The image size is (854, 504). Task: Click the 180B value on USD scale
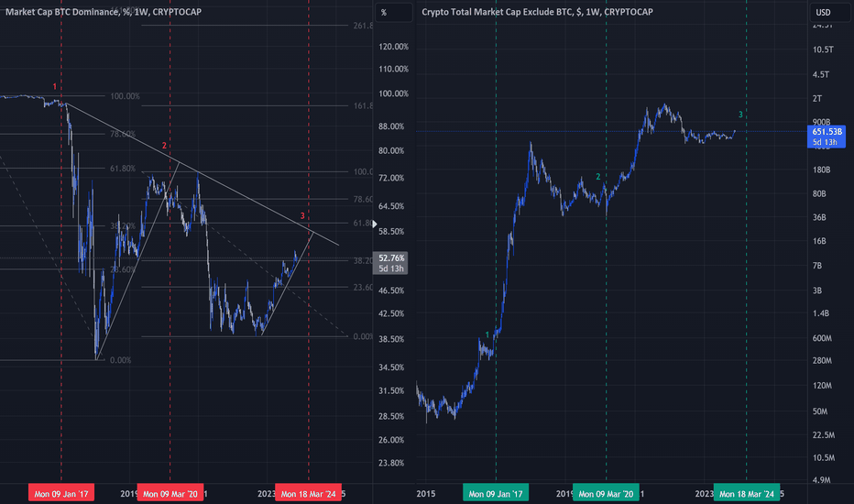point(821,170)
